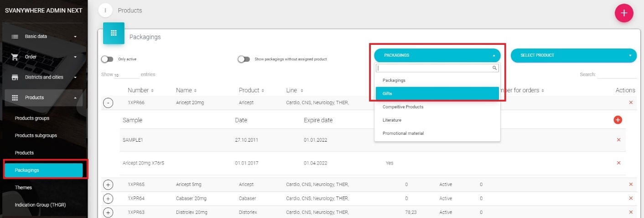The width and height of the screenshot is (644, 218).
Task: Click the pink add button at top right
Action: pyautogui.click(x=624, y=13)
